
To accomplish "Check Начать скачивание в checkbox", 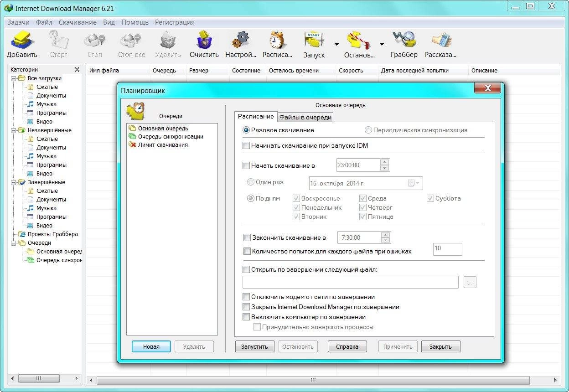I will (246, 166).
